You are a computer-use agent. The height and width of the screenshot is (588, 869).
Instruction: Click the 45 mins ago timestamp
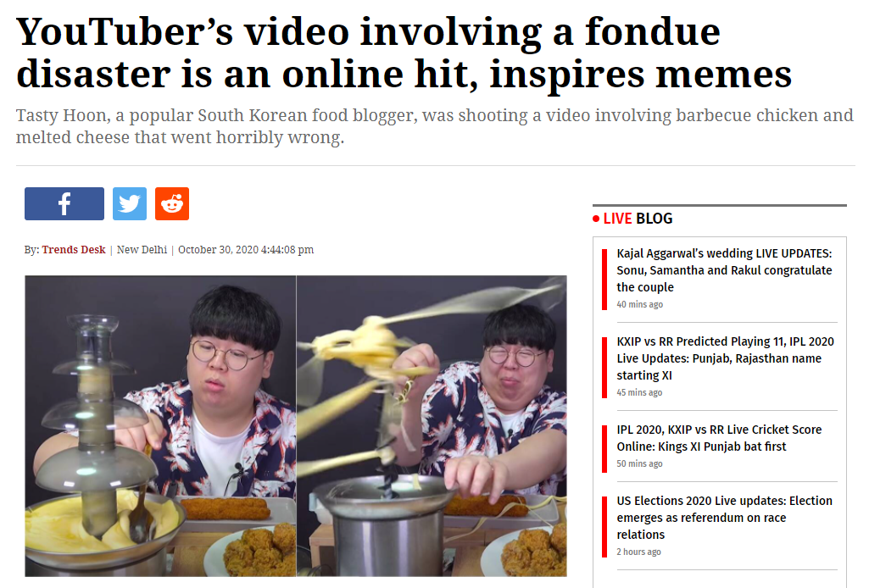click(639, 392)
